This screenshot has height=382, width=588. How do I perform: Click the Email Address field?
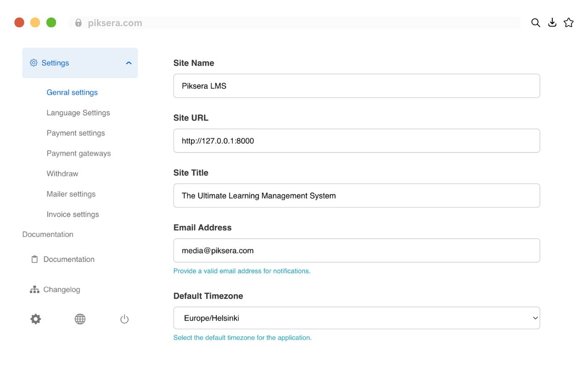click(356, 251)
